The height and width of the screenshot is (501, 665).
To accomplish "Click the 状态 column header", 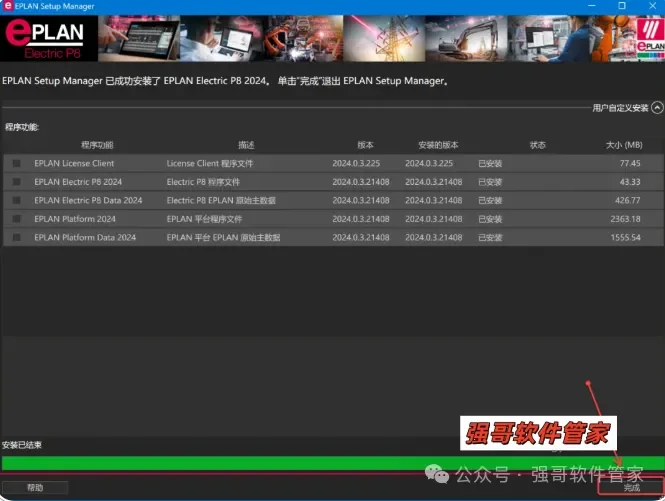I will (x=537, y=145).
